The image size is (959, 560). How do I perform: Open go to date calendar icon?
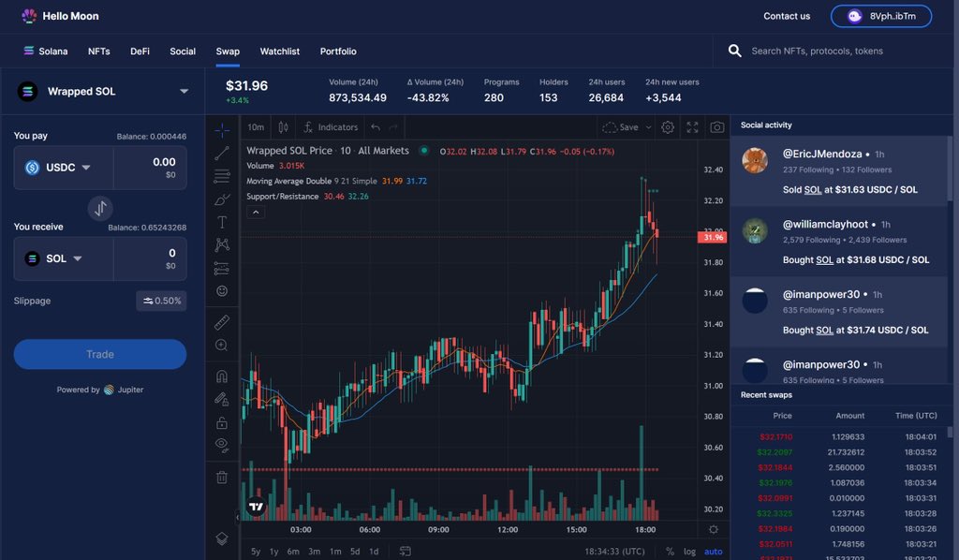[405, 552]
